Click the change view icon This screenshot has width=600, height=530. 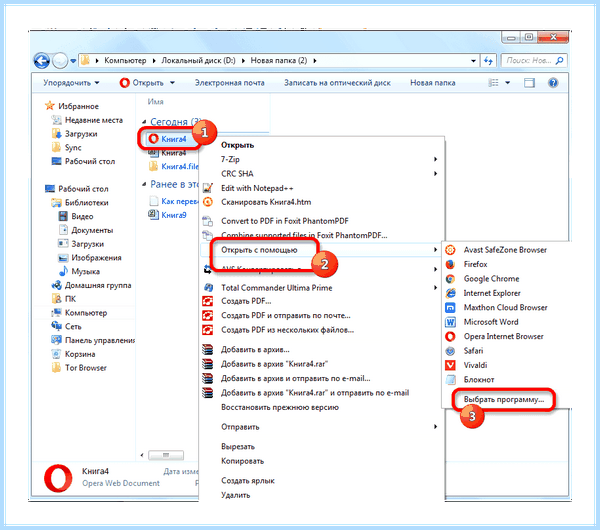click(x=494, y=83)
